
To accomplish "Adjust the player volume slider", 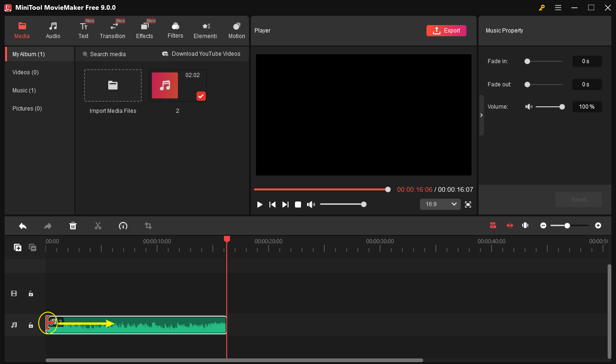I will 342,204.
